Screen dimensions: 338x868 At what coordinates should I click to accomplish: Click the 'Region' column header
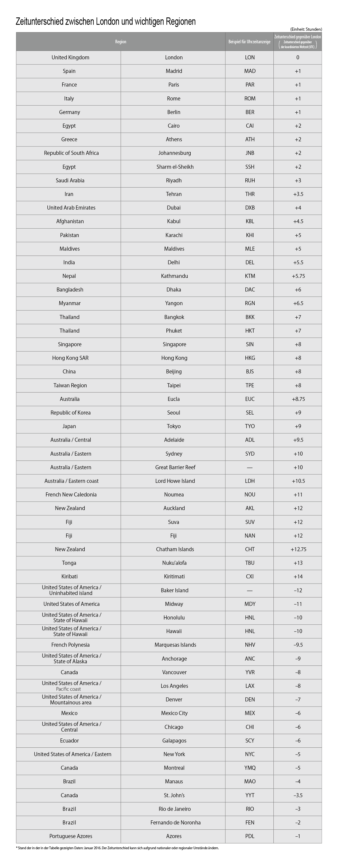tap(120, 42)
